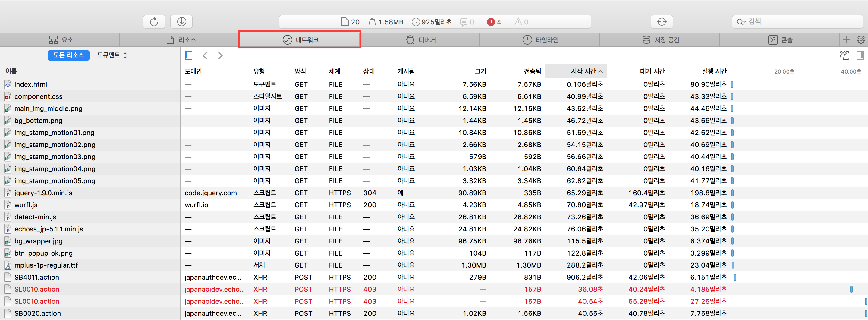Select the bg_bottom.png row

point(434,121)
